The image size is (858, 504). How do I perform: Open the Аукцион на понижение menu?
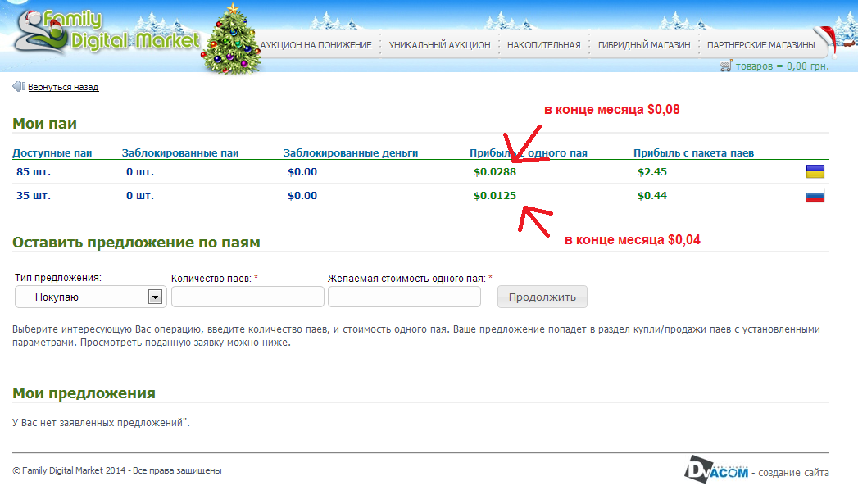click(x=316, y=45)
